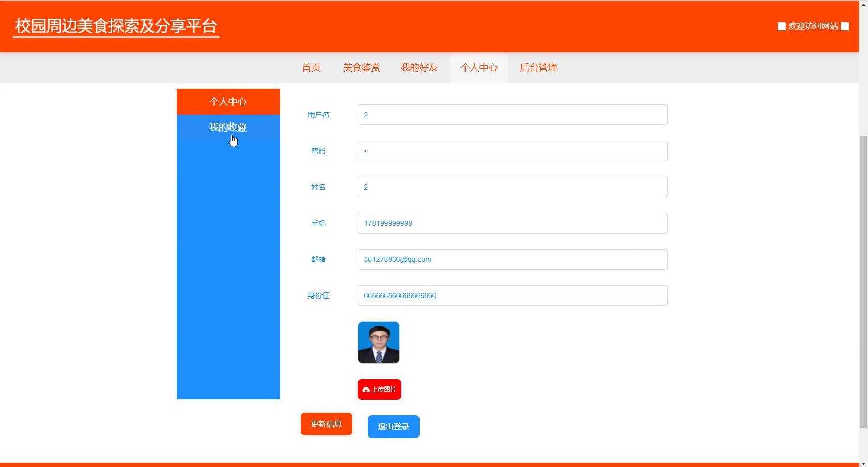
Task: Click the white square right of 欢迎访问网站
Action: tap(845, 26)
